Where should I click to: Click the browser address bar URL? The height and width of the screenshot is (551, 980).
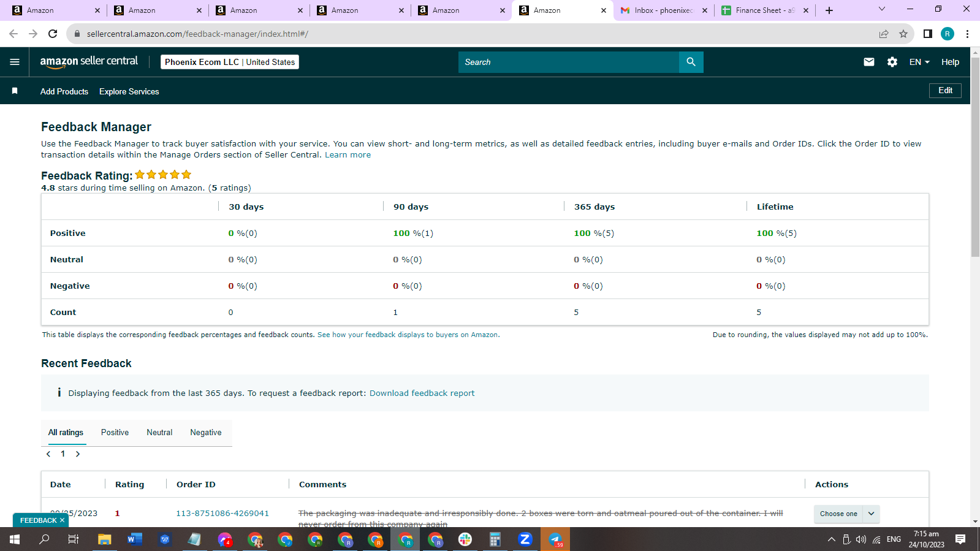pyautogui.click(x=197, y=34)
